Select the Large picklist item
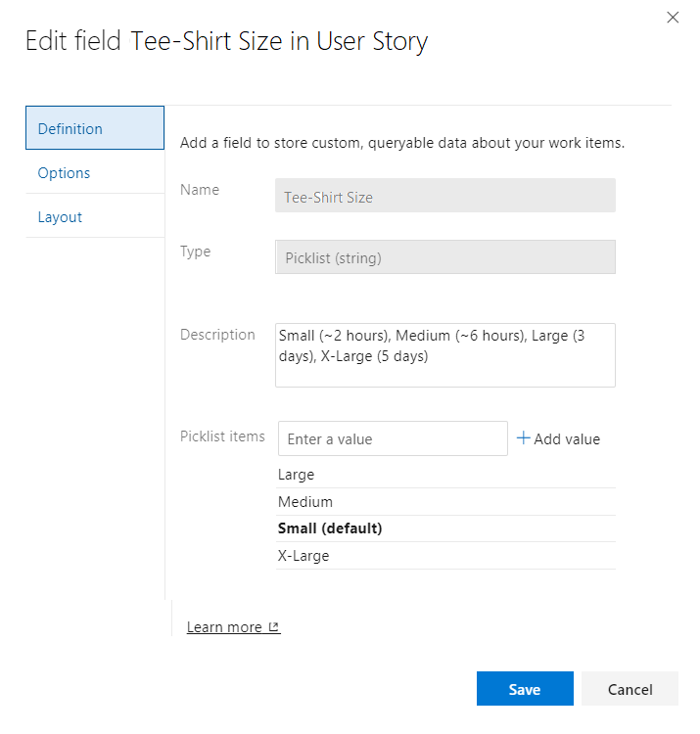This screenshot has height=734, width=700. [445, 475]
